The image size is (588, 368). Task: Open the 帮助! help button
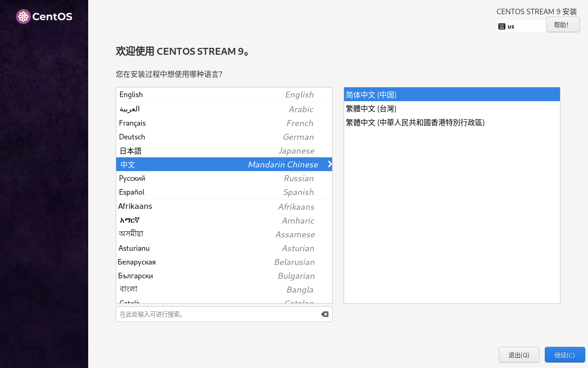pyautogui.click(x=563, y=24)
